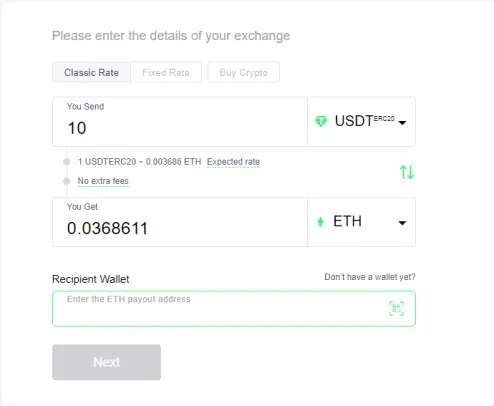
Task: Click the grey bullet beside the exchange rate
Action: pos(67,162)
